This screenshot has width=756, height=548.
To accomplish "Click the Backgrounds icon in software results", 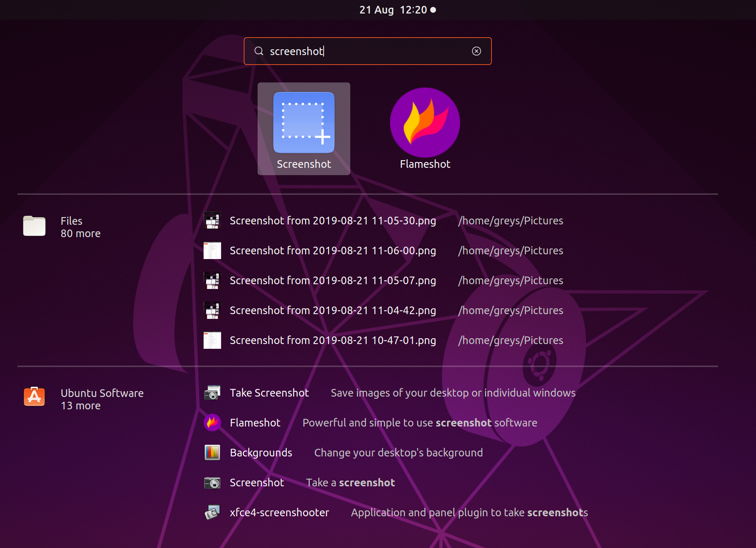I will [212, 452].
